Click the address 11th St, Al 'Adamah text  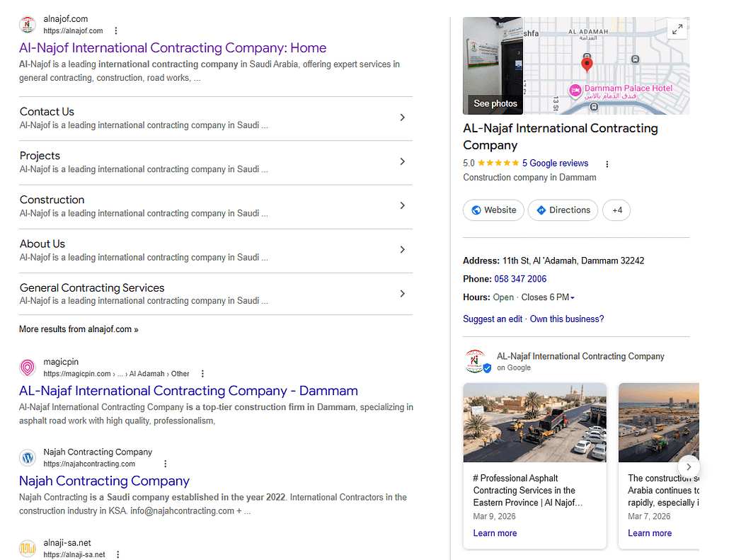click(573, 261)
